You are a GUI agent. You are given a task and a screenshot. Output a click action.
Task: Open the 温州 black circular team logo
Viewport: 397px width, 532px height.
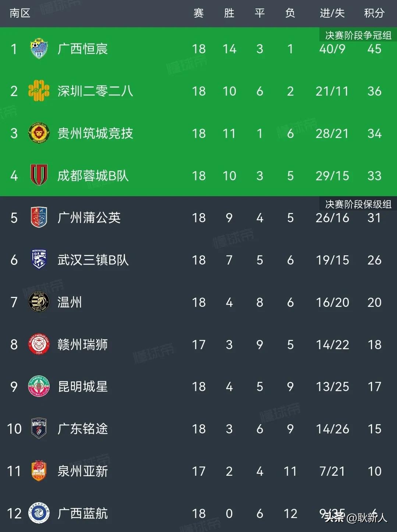(39, 302)
